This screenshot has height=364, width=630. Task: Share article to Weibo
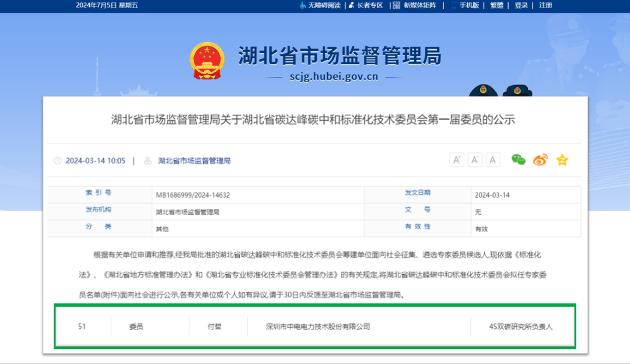pos(540,160)
